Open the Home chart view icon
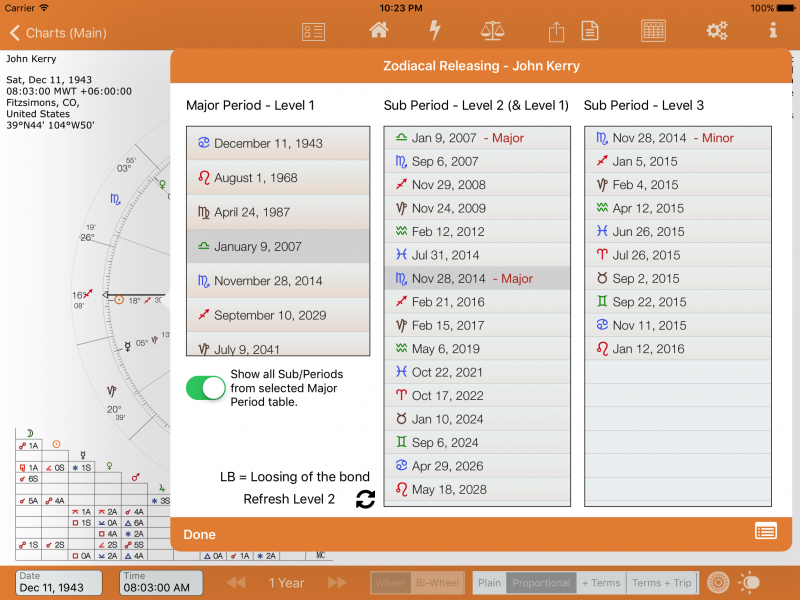800x600 pixels. click(x=378, y=31)
